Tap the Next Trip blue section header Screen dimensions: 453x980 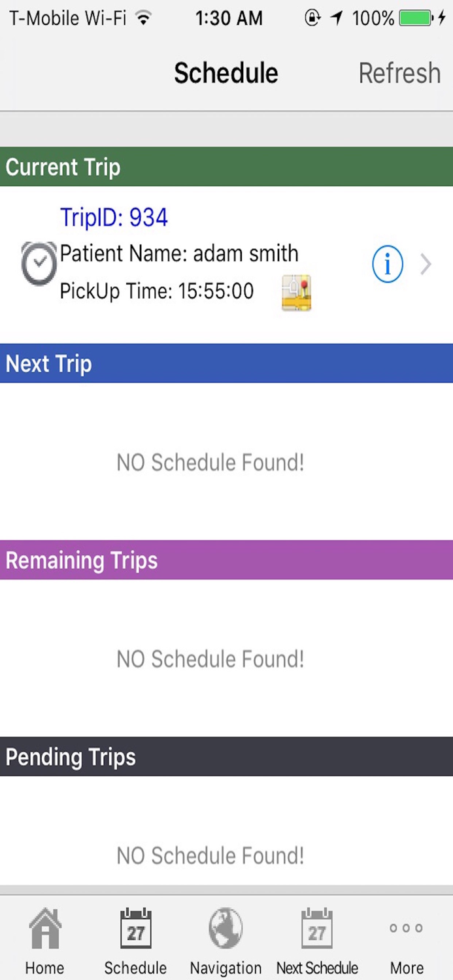point(226,363)
